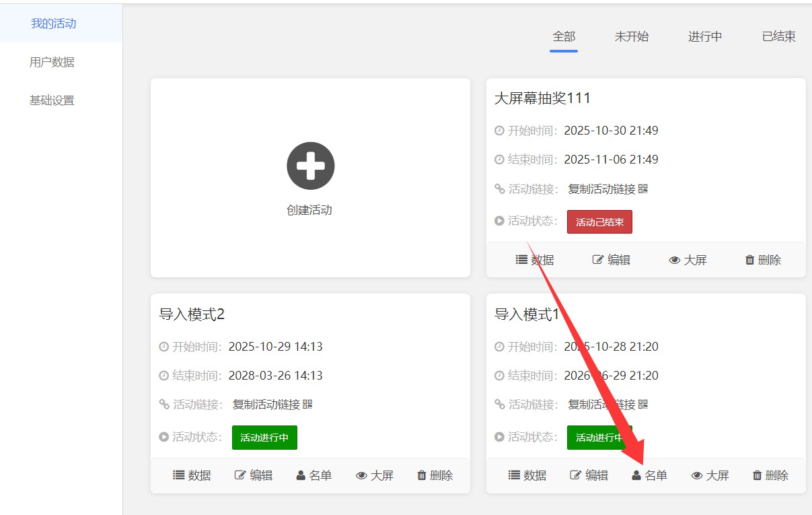Copy activity link for 导入模式2
The height and width of the screenshot is (515, 812).
(266, 405)
